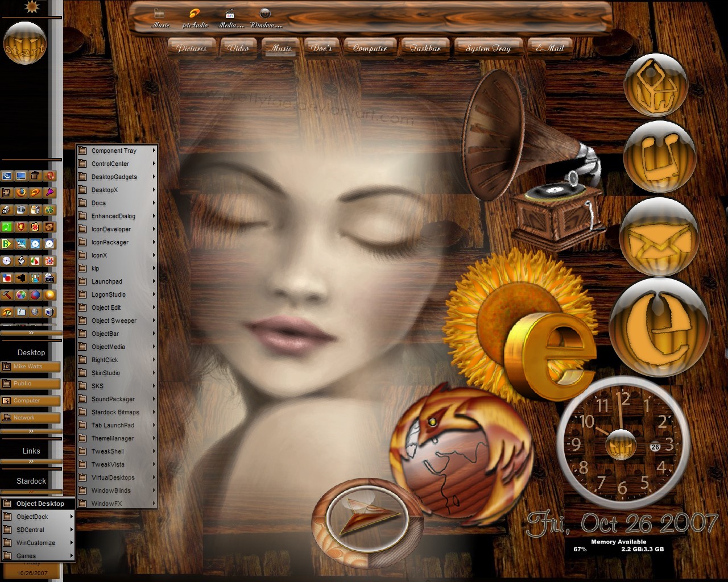
Task: Open the IconPackager menu entry
Action: coord(117,242)
